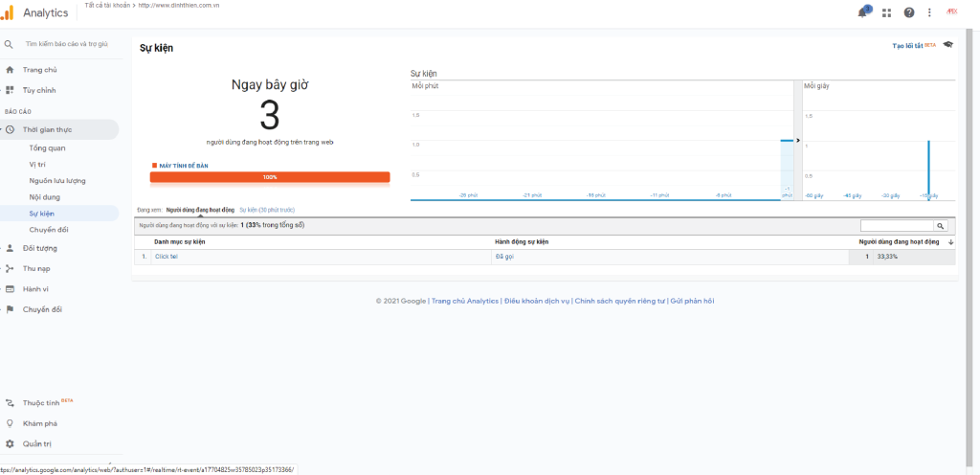The width and height of the screenshot is (980, 475).
Task: Click the big number 3 active users
Action: pyautogui.click(x=269, y=116)
